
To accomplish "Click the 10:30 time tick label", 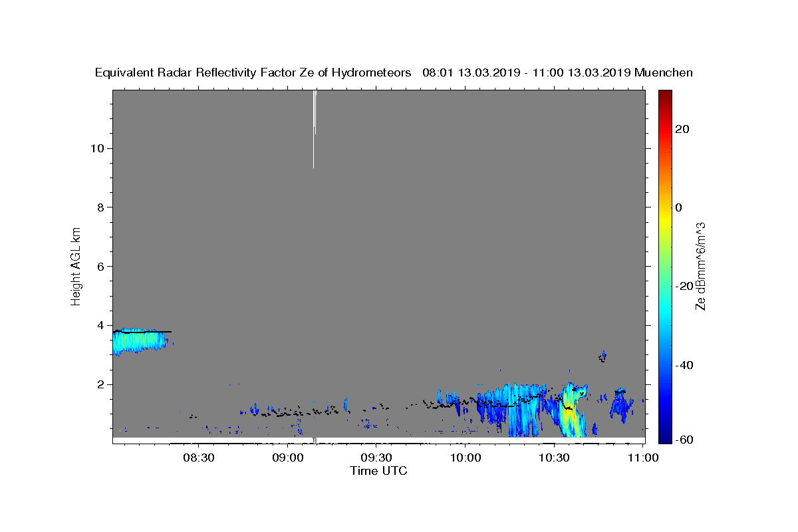I will [554, 458].
